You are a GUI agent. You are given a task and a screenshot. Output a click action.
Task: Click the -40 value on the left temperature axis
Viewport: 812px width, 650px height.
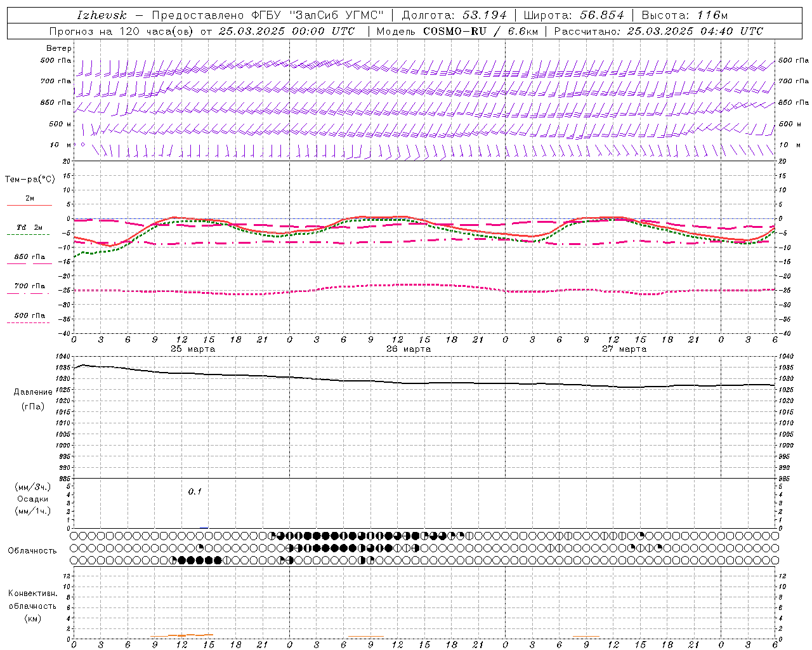[x=65, y=334]
